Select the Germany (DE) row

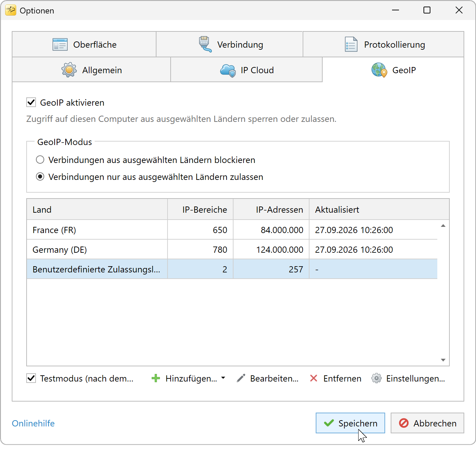[x=232, y=250]
